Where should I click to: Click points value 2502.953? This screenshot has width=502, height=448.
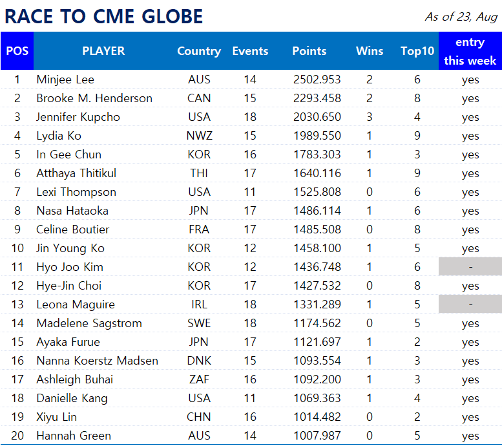pyautogui.click(x=317, y=80)
